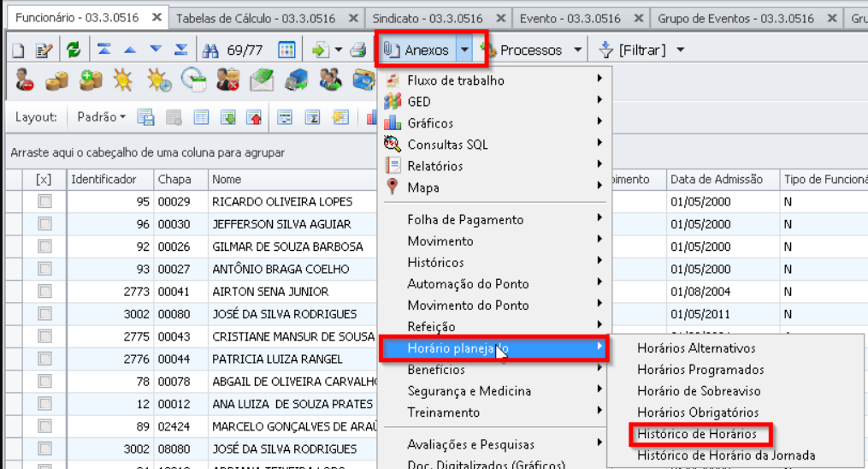Check the box for AIRTON SENA JUNIOR

[44, 291]
